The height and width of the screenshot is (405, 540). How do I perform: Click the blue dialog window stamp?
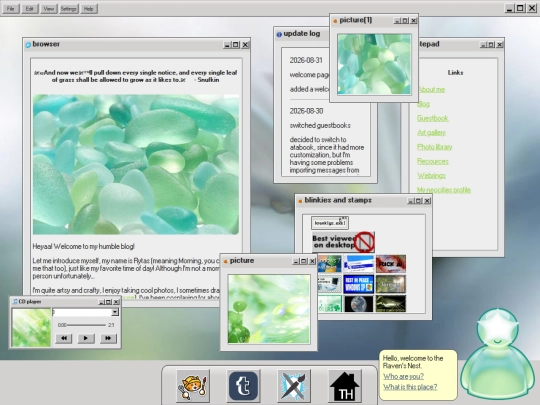[359, 264]
